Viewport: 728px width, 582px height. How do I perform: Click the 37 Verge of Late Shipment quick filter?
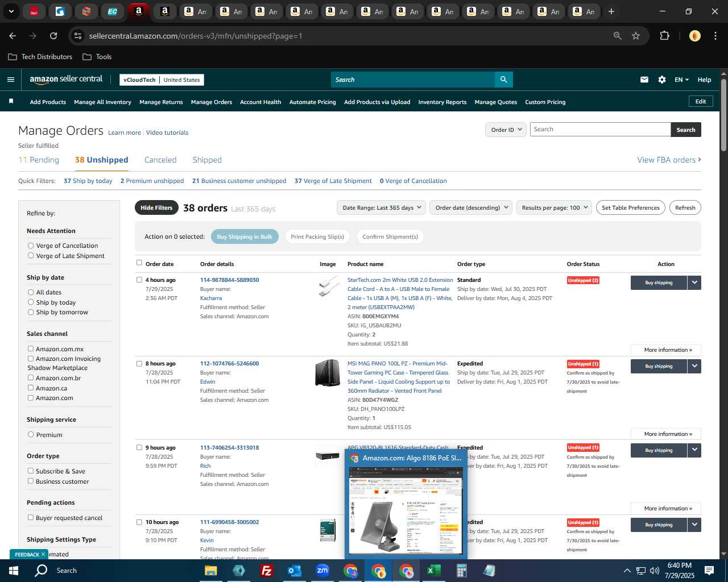pos(333,181)
